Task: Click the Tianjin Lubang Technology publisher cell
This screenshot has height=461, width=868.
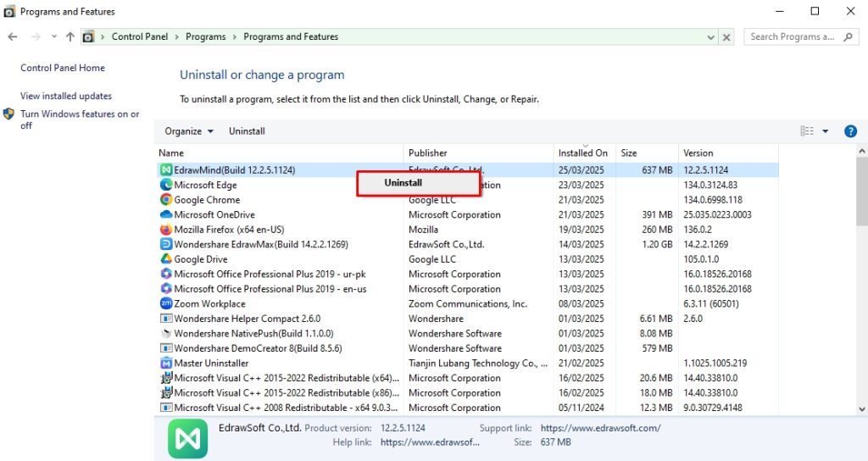Action: pos(478,363)
